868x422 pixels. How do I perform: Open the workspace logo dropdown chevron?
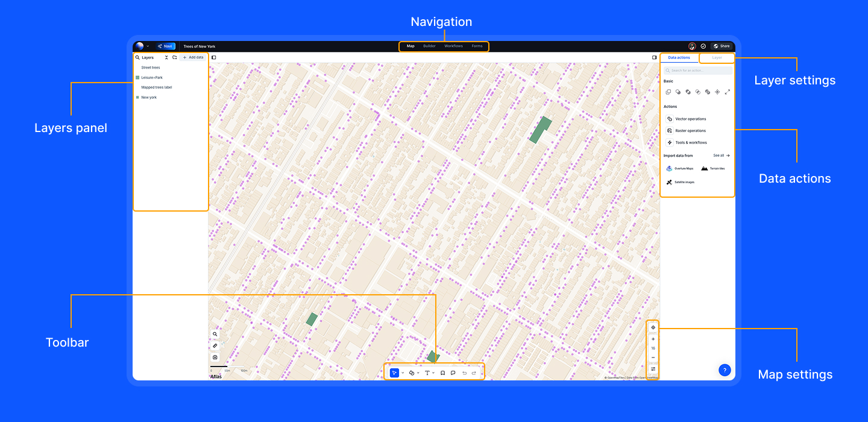click(x=148, y=46)
